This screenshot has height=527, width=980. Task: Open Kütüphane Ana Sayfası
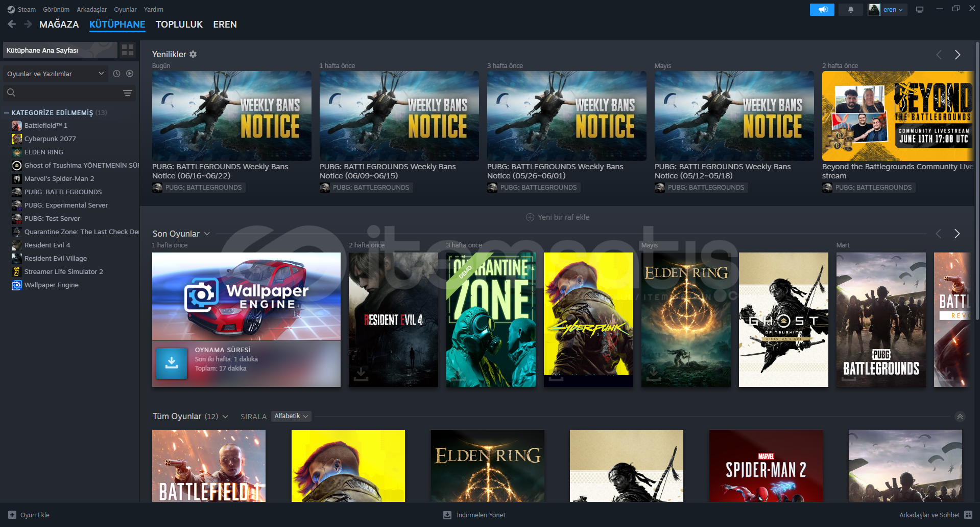click(60, 50)
